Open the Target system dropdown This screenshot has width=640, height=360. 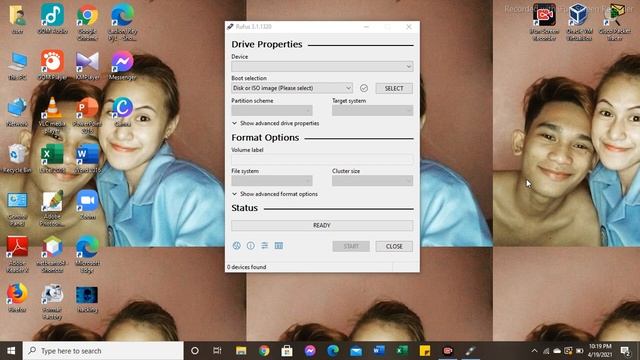372,110
